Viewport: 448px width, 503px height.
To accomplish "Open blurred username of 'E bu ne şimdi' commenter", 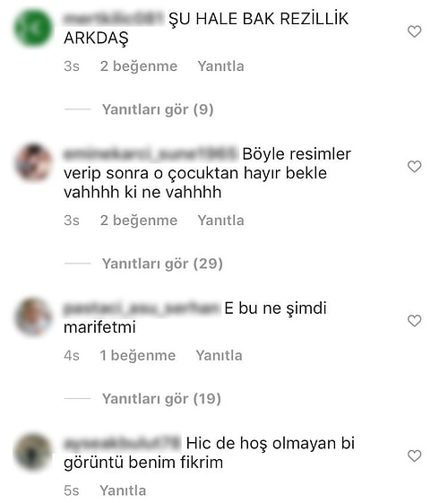I will [x=142, y=308].
